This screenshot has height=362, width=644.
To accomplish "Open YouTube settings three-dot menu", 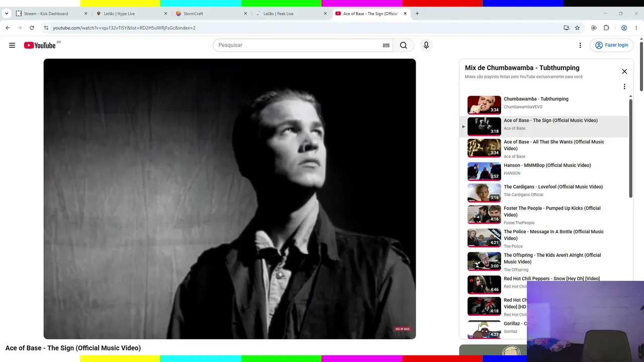I will (580, 45).
